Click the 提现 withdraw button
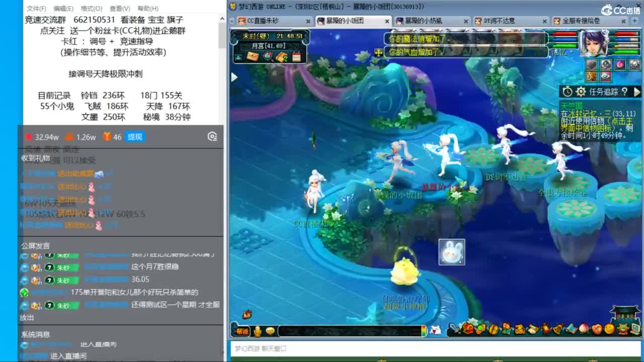The width and height of the screenshot is (644, 362). [134, 136]
